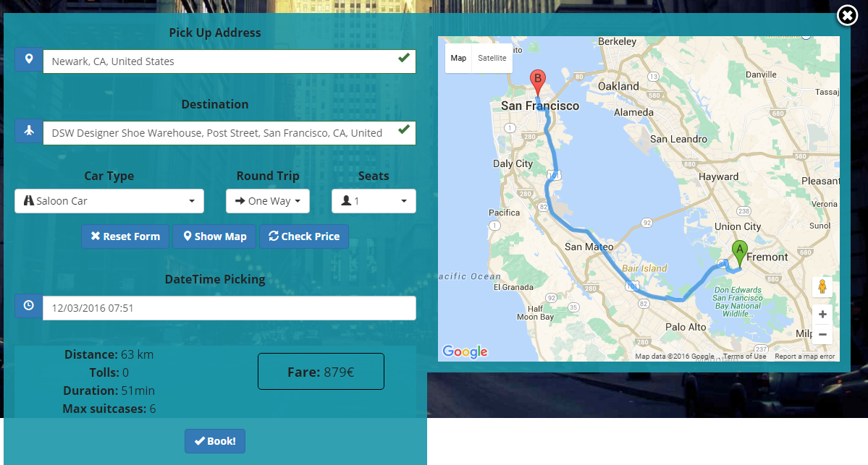Click the Fare 879€ box
Viewport: 868px width, 465px height.
(321, 372)
